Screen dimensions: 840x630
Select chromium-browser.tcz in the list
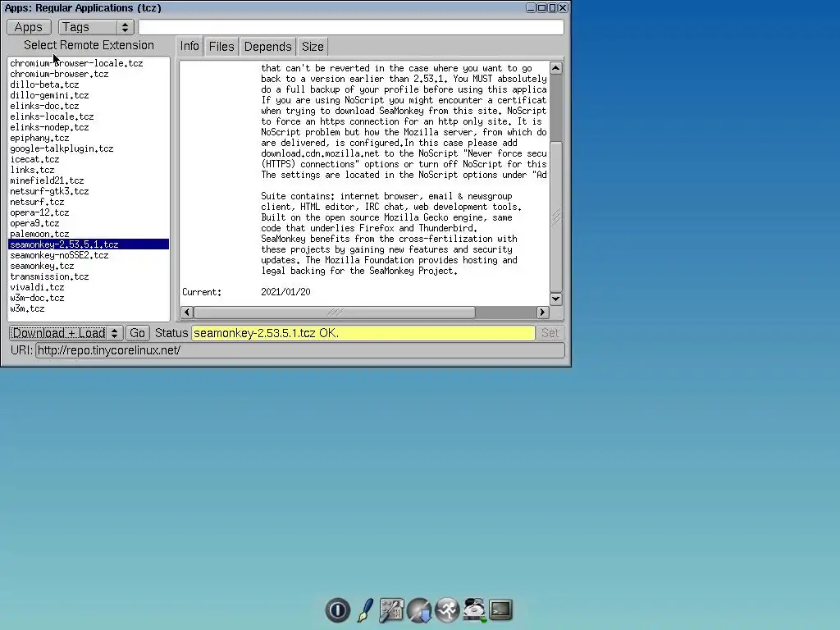tap(89, 74)
